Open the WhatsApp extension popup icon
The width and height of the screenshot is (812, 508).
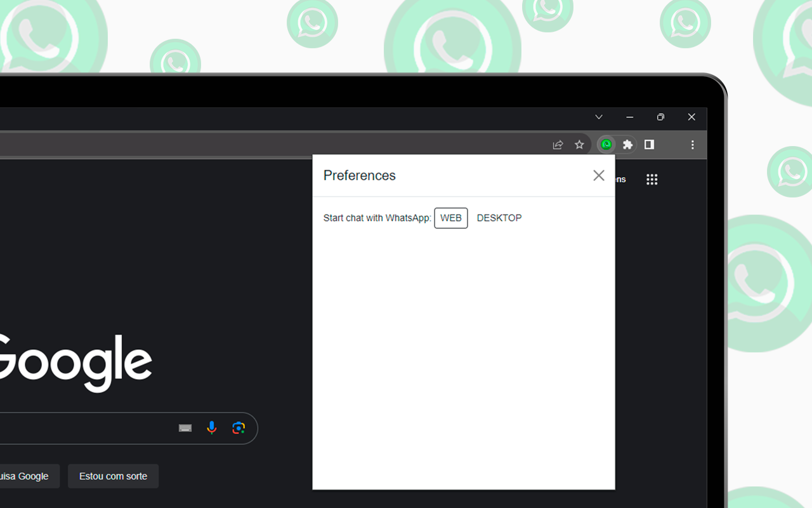point(606,144)
